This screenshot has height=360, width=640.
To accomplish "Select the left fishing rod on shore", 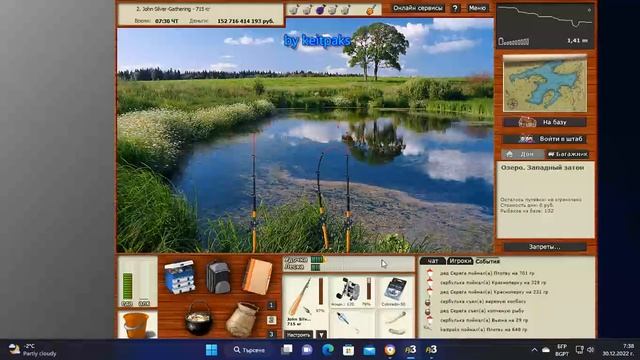I will pyautogui.click(x=253, y=192).
